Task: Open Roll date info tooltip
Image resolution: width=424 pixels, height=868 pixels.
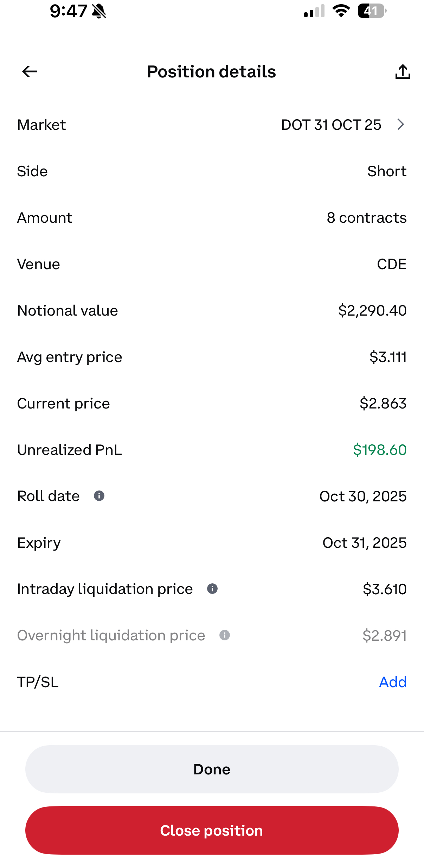Action: [99, 496]
